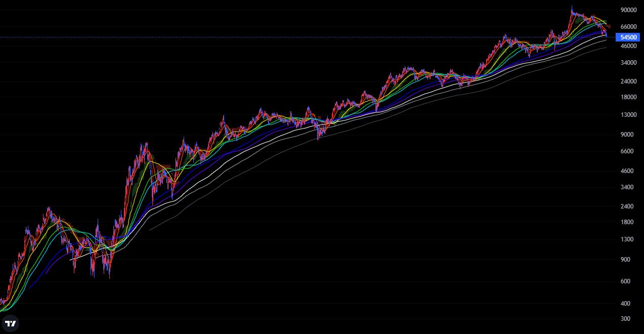Viewport: 644px width, 334px height.
Task: Click the blue 54500 current price label
Action: pyautogui.click(x=628, y=37)
